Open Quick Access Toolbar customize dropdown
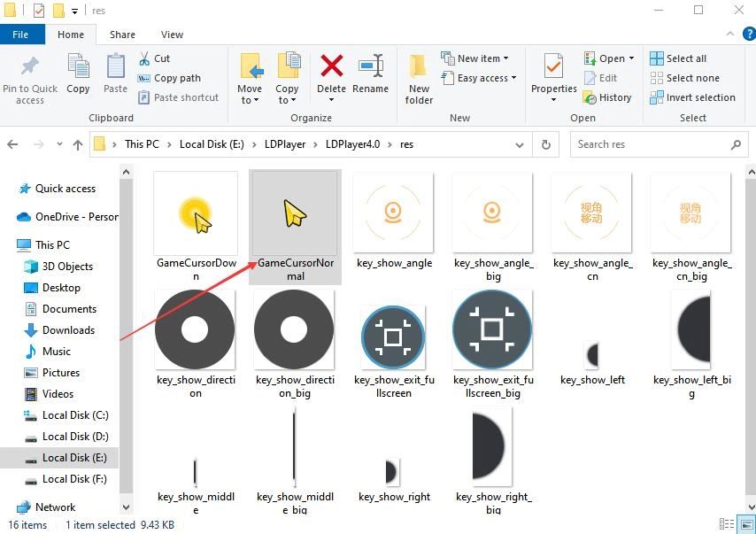This screenshot has width=756, height=534. pos(74,11)
